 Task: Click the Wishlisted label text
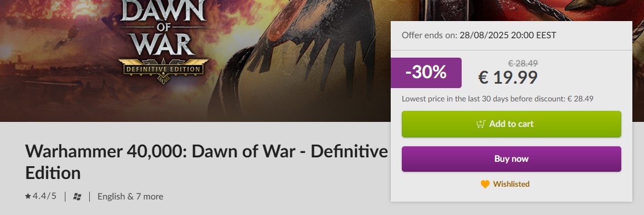[x=512, y=184]
